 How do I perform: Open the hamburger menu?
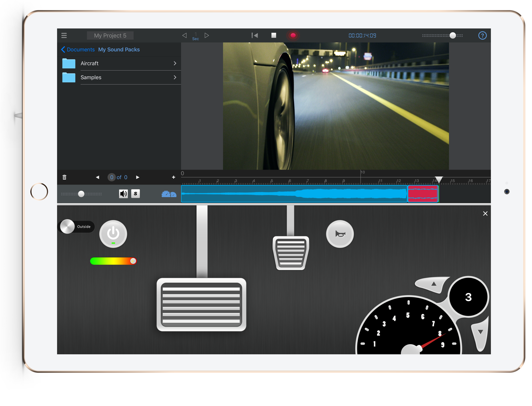point(64,35)
